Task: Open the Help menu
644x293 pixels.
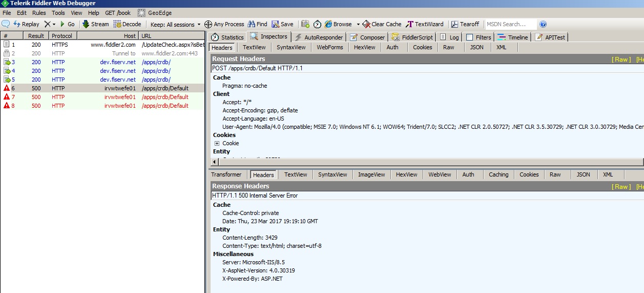Action: click(94, 13)
